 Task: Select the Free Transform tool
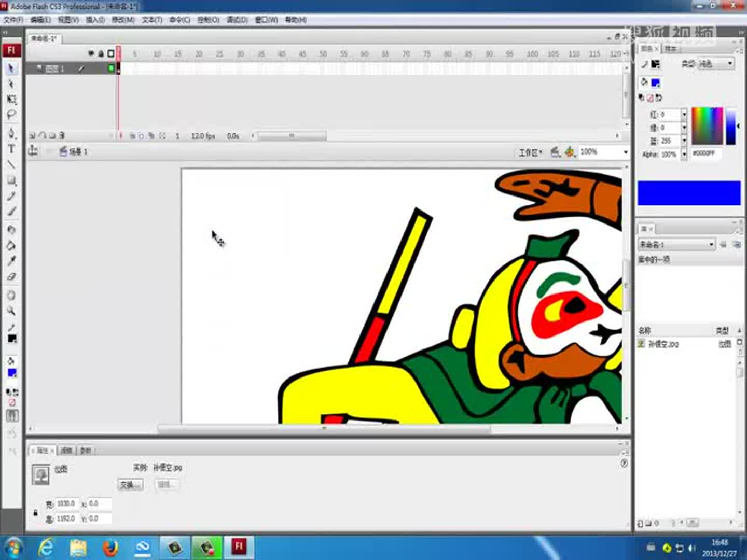coord(11,99)
